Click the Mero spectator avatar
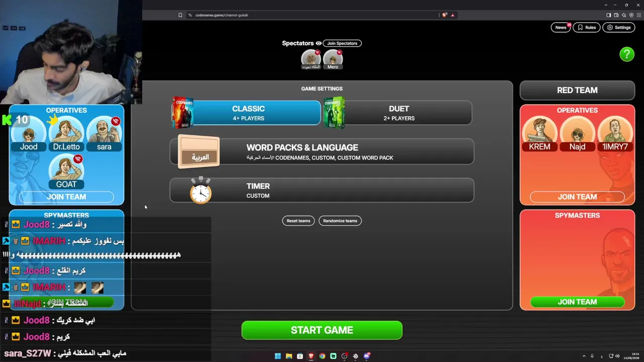 [333, 59]
